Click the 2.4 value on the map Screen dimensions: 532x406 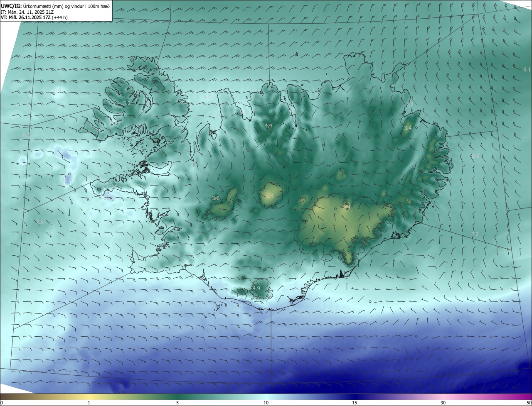[x=270, y=196]
